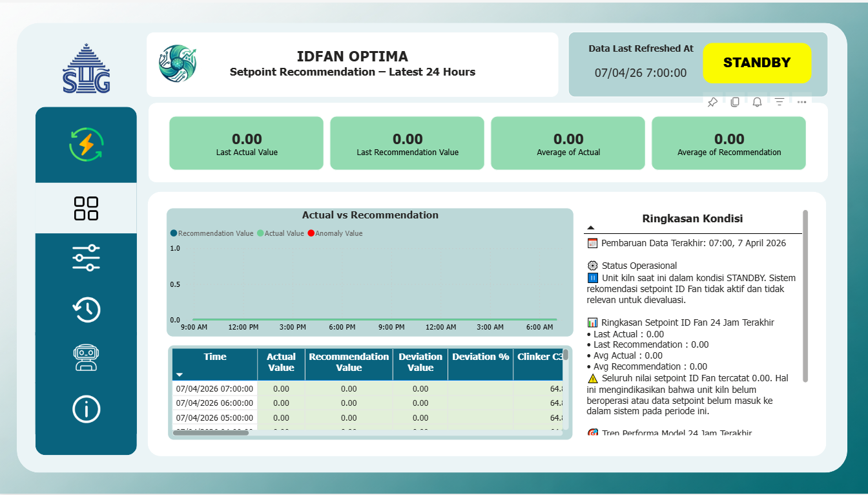Screen dimensions: 868x495
Task: Click the sort-descending arrow under Time header
Action: coord(180,375)
